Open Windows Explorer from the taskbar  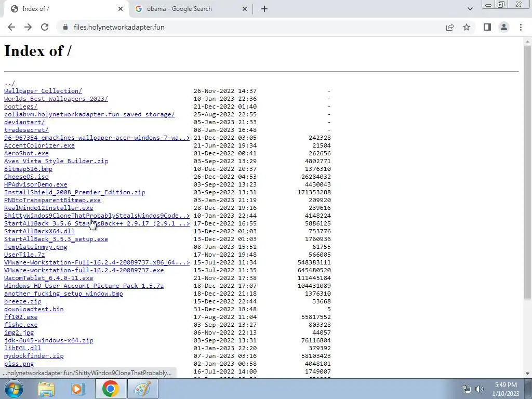46,389
